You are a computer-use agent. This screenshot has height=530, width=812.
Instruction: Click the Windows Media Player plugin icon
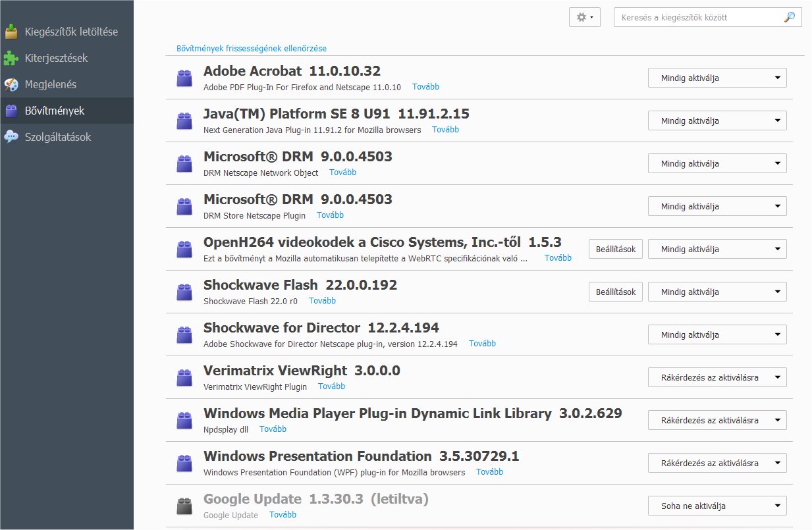184,421
